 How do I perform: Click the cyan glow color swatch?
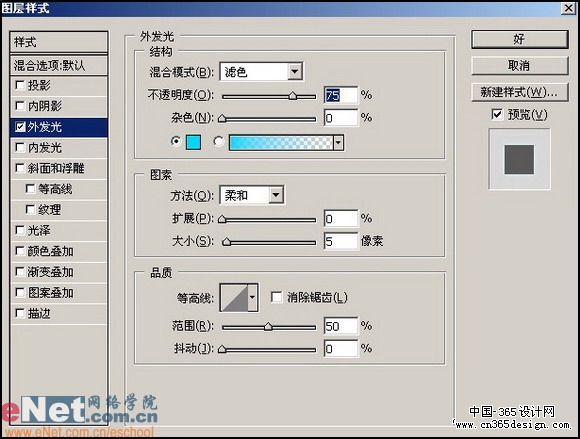coord(193,142)
